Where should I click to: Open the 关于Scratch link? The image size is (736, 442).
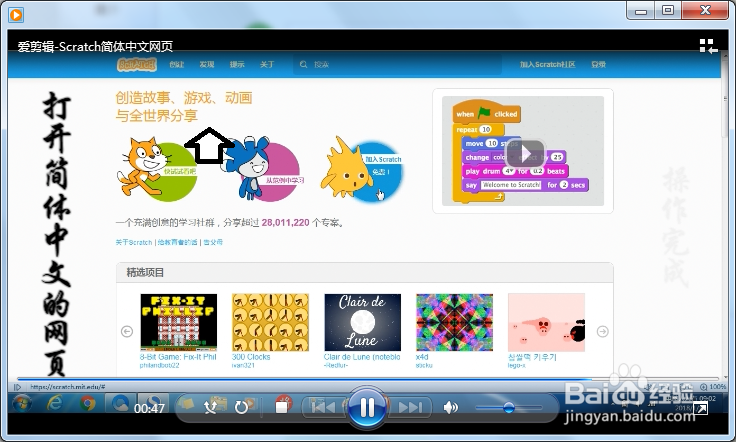click(x=134, y=242)
